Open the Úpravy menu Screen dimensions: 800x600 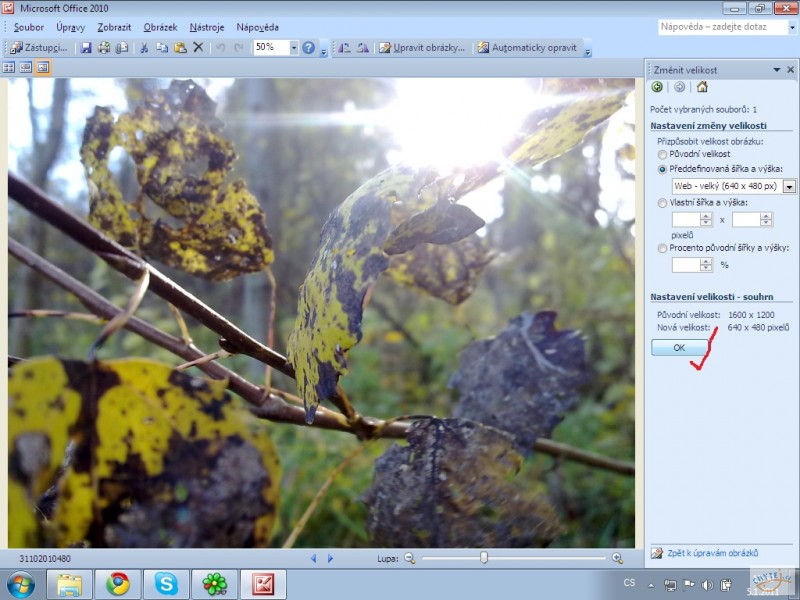[70, 28]
